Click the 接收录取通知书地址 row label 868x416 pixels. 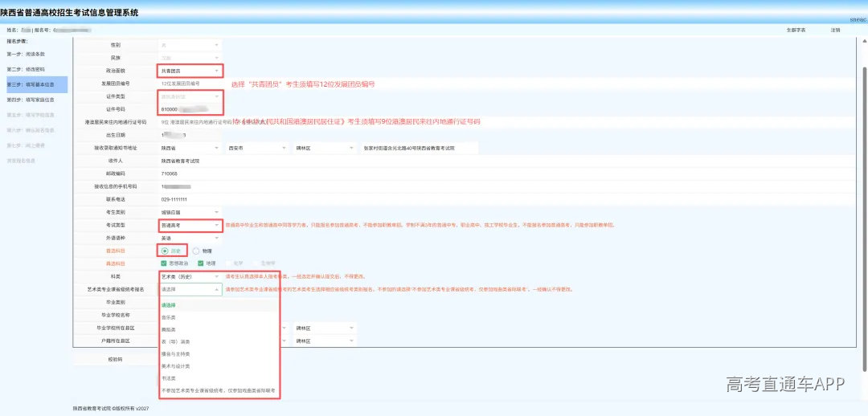point(116,149)
